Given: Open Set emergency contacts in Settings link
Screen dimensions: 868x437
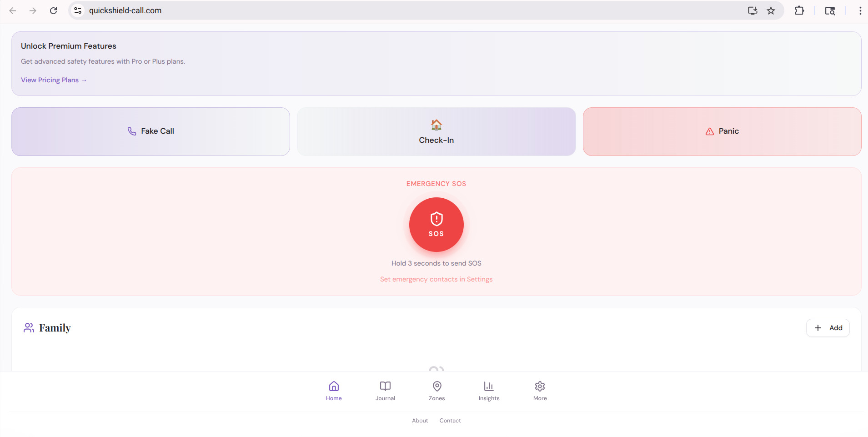Looking at the screenshot, I should pyautogui.click(x=437, y=279).
